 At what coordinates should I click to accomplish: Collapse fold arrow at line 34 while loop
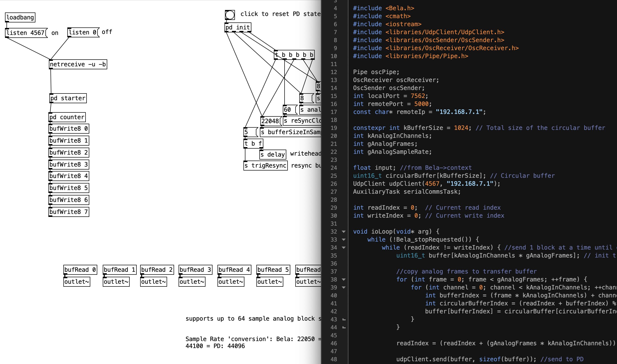click(344, 248)
